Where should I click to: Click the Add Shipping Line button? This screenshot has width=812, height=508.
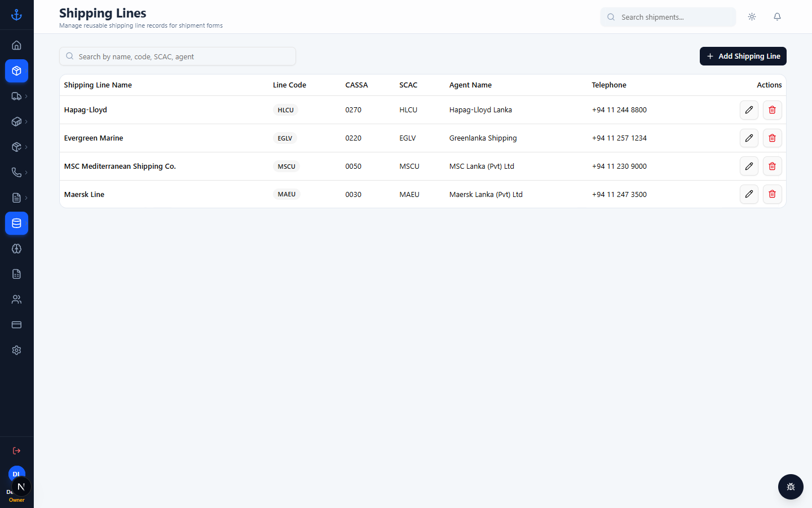coord(743,56)
